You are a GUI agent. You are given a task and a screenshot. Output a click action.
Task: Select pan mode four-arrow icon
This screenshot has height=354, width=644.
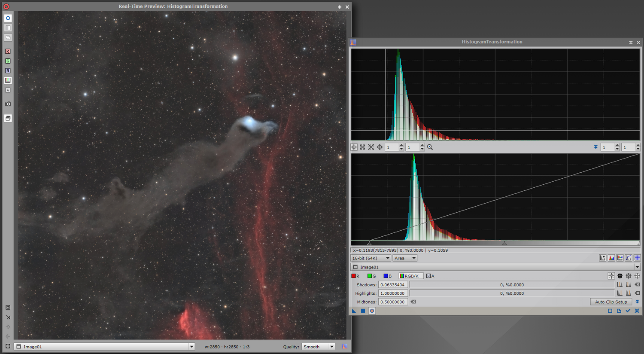[x=380, y=147]
